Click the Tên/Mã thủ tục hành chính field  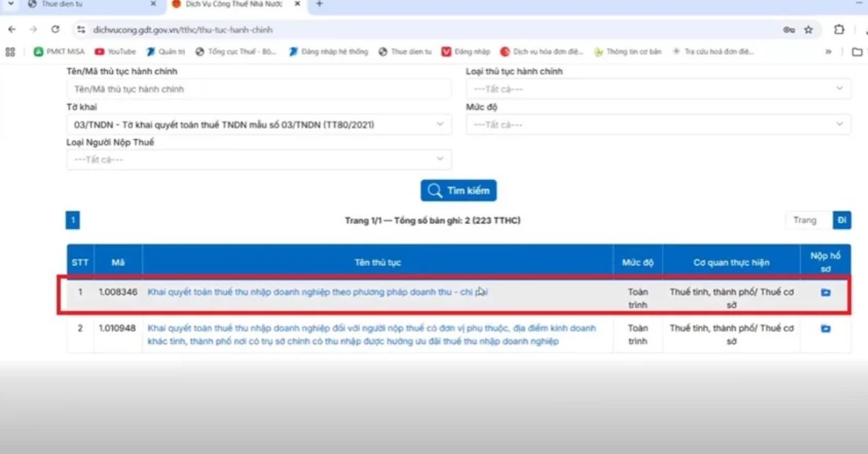tap(258, 89)
